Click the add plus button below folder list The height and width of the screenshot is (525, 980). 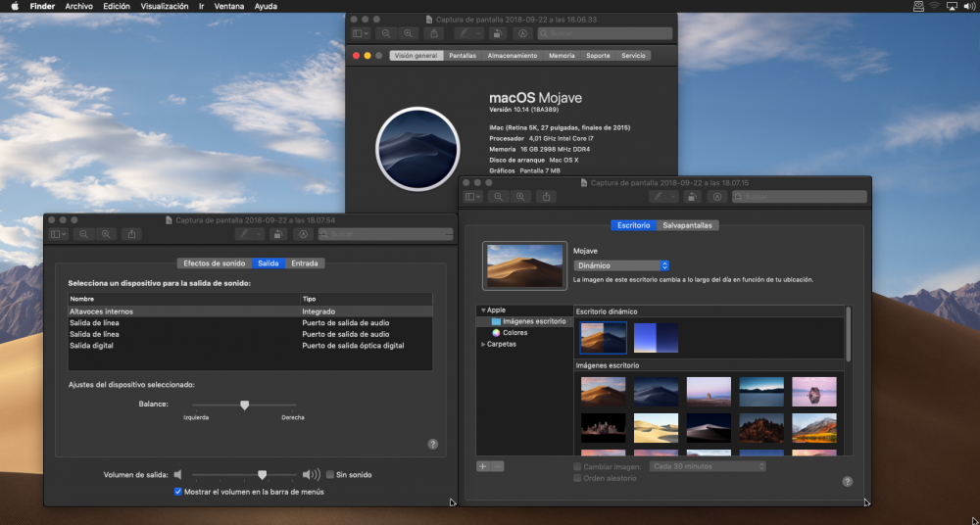point(483,466)
